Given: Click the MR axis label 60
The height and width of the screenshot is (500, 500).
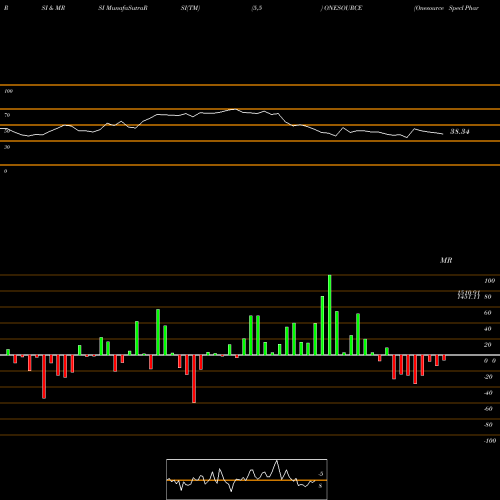Looking at the screenshot, I should 487,313.
